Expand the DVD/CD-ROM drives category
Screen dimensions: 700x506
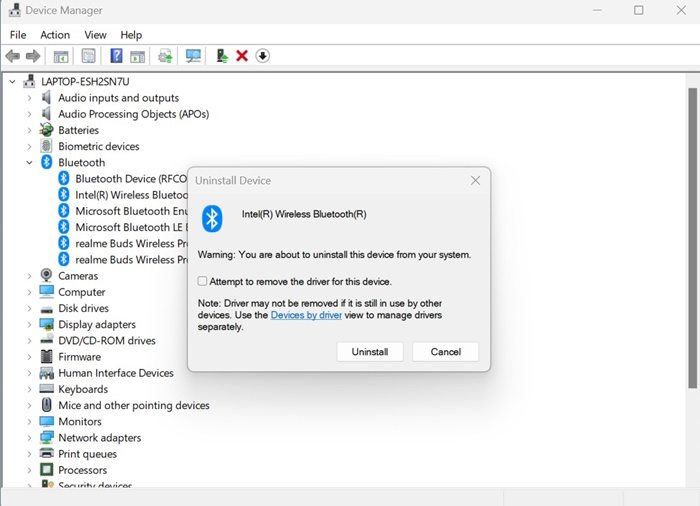click(29, 340)
